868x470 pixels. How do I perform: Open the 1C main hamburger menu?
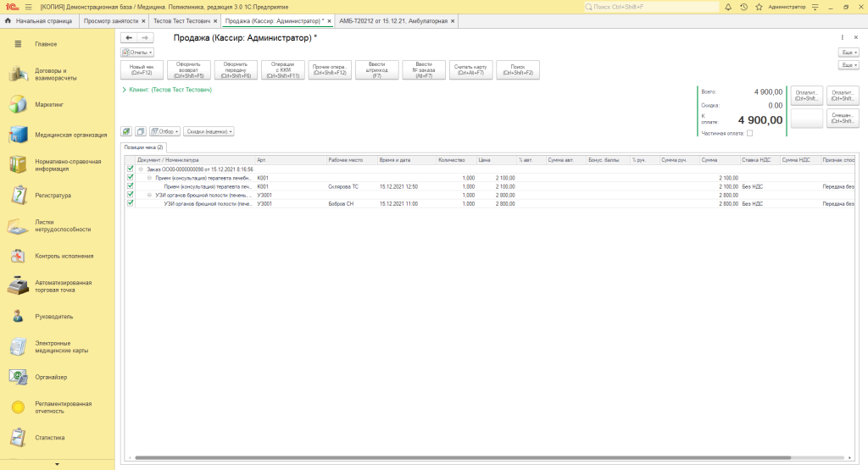pyautogui.click(x=28, y=7)
